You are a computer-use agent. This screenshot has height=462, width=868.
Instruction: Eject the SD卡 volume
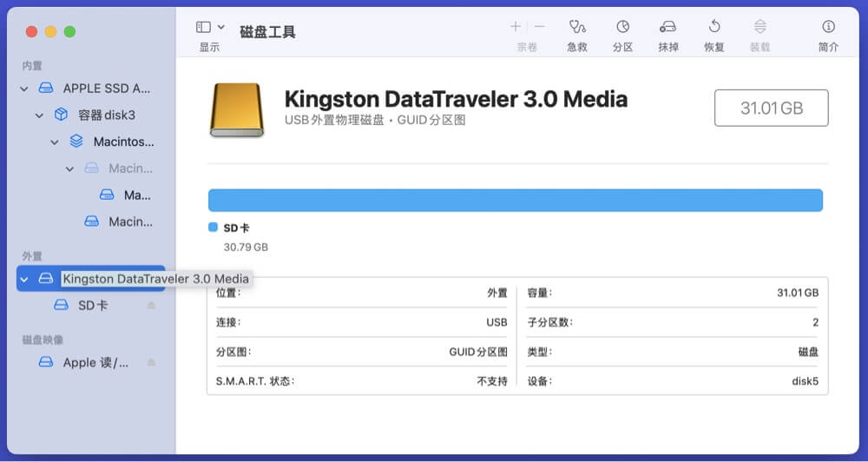coord(151,305)
